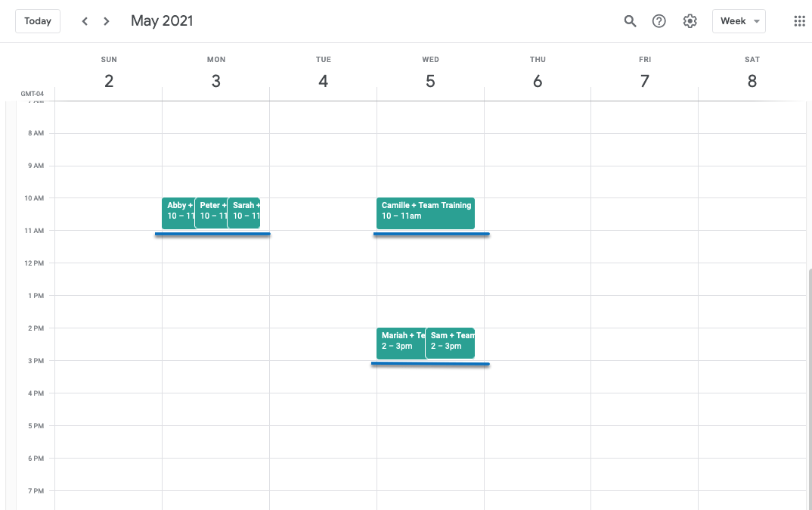The image size is (812, 510).
Task: Click the vertical scrollbar on right
Action: (809, 378)
